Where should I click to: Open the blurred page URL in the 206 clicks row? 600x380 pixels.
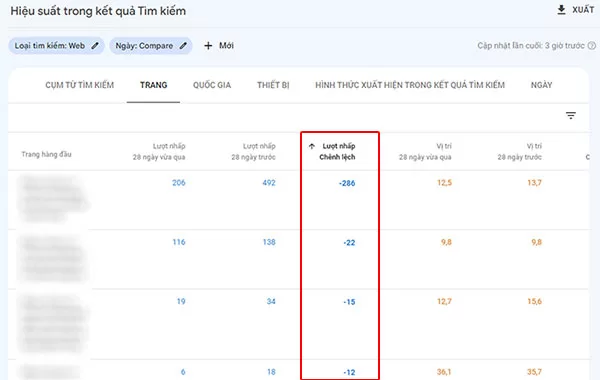point(53,198)
